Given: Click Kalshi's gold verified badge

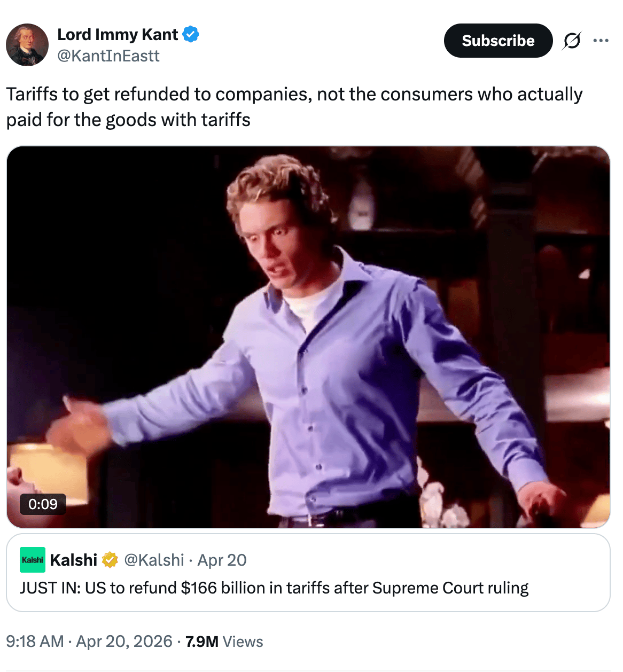Looking at the screenshot, I should [110, 560].
